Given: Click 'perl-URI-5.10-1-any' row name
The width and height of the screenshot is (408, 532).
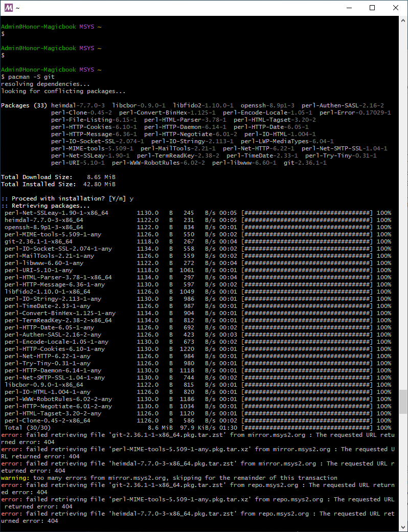Looking at the screenshot, I should pyautogui.click(x=38, y=270).
